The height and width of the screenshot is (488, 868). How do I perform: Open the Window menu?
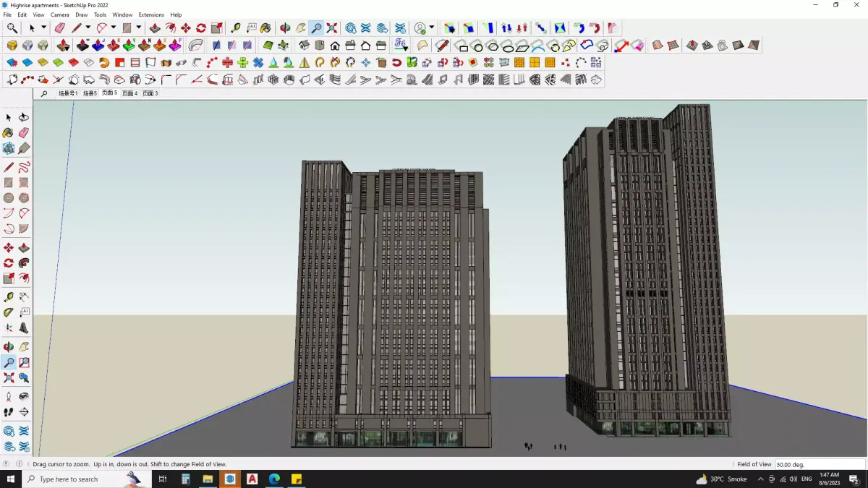click(122, 14)
